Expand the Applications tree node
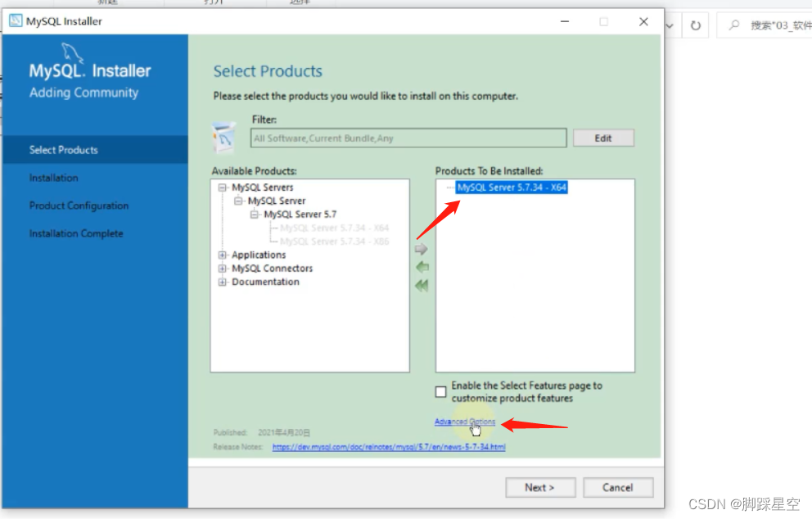This screenshot has width=812, height=519. tap(222, 255)
